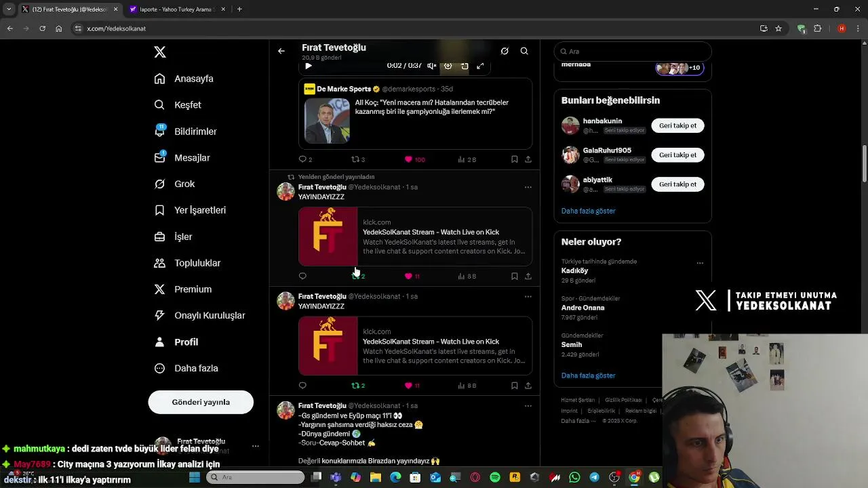The height and width of the screenshot is (488, 868).
Task: Click the search icon in profile header
Action: [x=524, y=51]
